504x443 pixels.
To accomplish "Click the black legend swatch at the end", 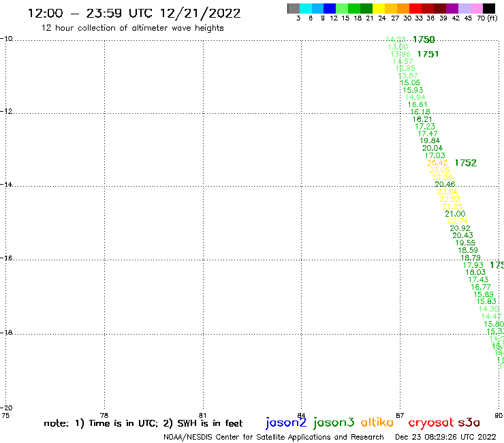I will [488, 8].
